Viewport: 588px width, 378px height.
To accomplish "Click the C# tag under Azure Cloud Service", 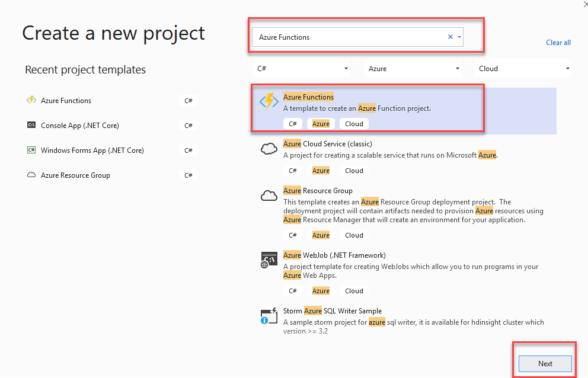I will pyautogui.click(x=293, y=171).
